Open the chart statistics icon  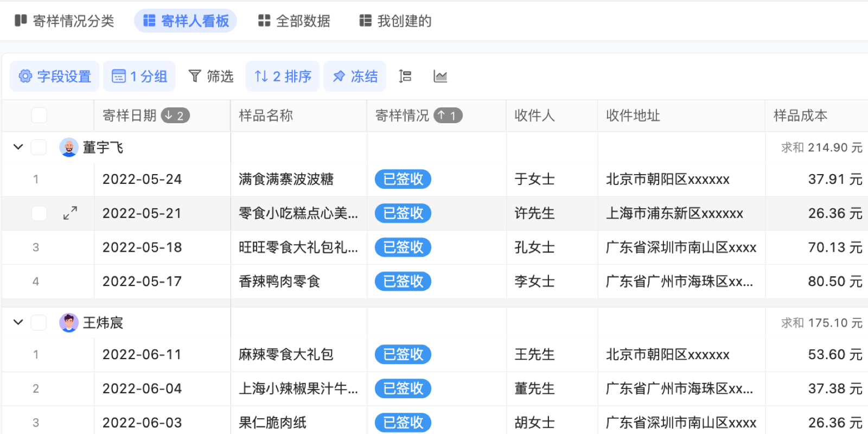pos(440,76)
